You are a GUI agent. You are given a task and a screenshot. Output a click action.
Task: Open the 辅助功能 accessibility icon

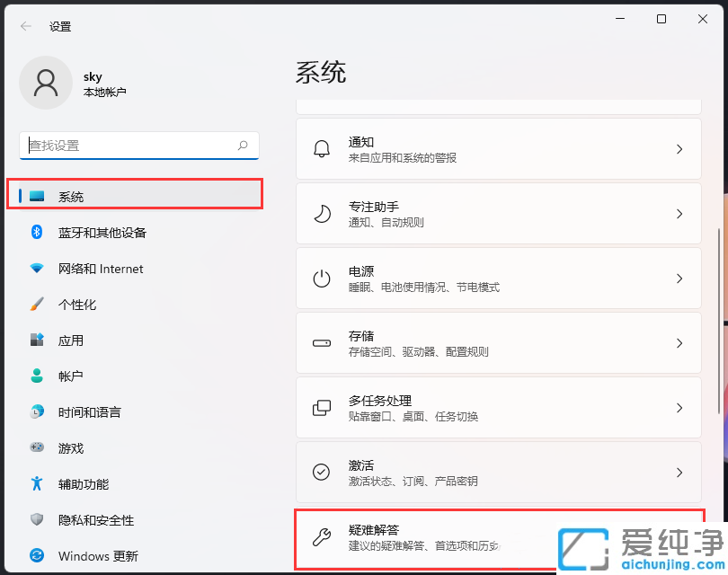coord(36,483)
